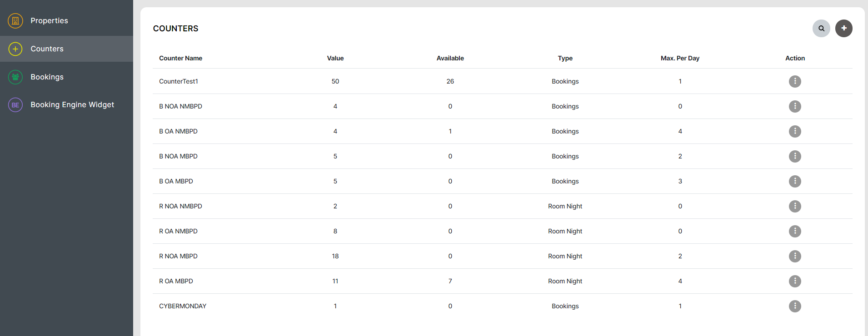Viewport: 868px width, 336px height.
Task: Open the search counters magnifier button
Action: (821, 28)
